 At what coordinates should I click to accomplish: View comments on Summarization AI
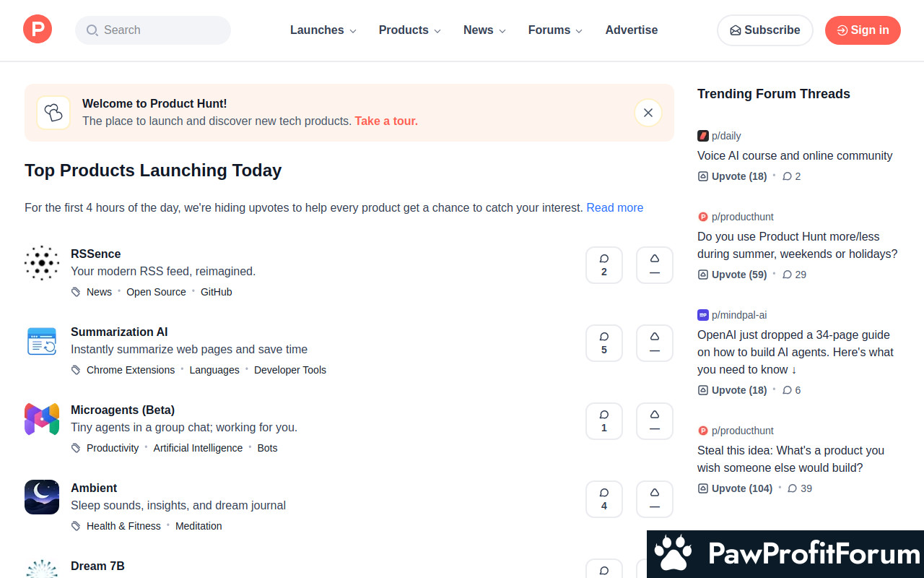pos(603,343)
